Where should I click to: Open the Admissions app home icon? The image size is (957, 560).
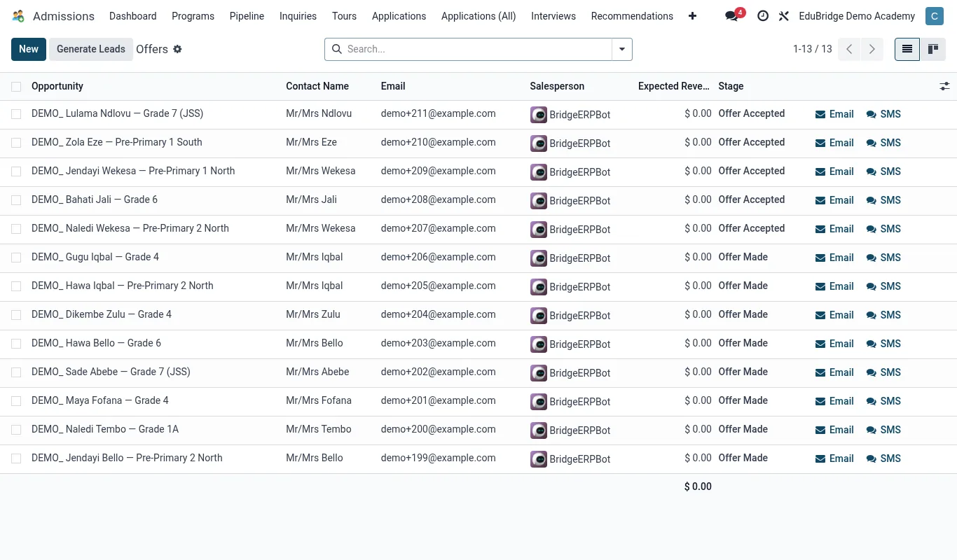point(18,16)
